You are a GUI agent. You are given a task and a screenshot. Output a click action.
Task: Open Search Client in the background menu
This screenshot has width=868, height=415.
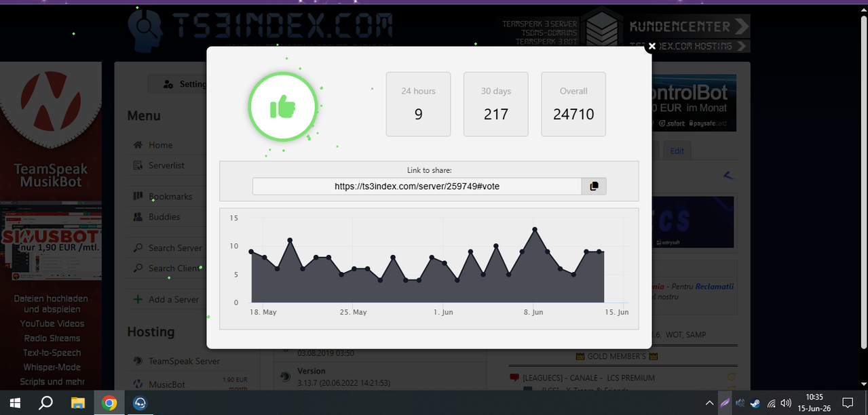(174, 269)
